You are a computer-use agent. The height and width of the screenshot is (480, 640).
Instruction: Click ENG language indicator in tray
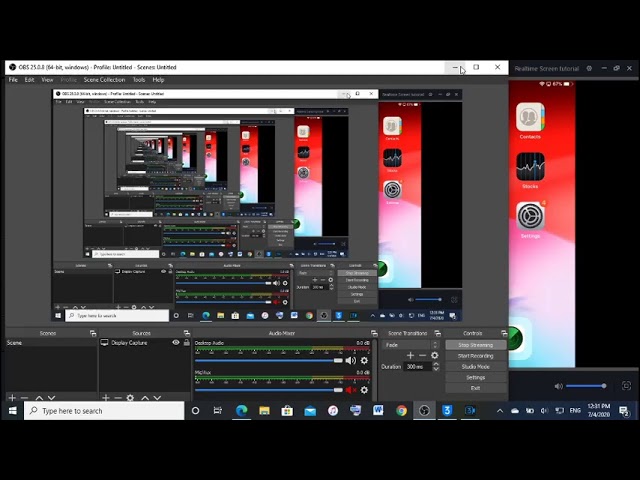575,411
